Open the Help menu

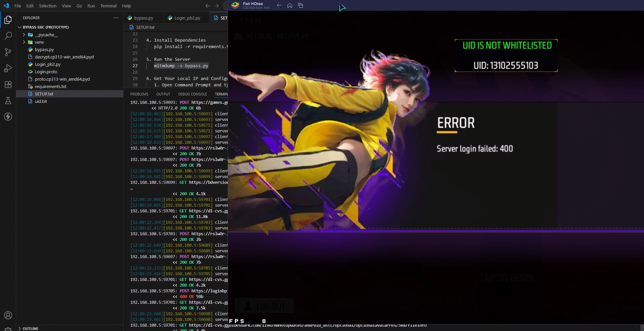[x=126, y=6]
